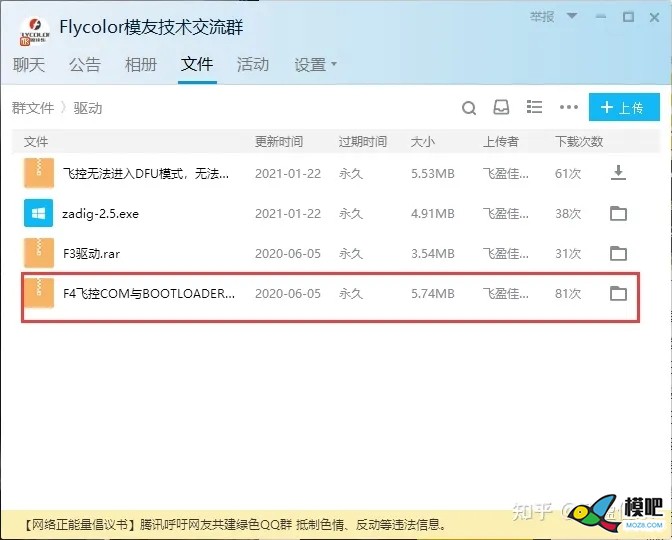Sort by 上传者 column header
Screen dimensions: 672x540
pos(501,141)
